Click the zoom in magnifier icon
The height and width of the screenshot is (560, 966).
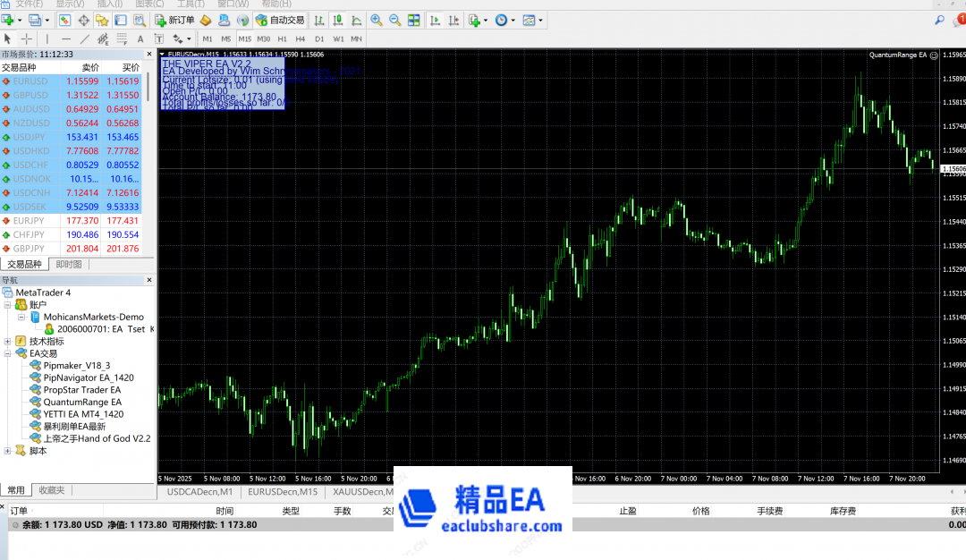coord(377,20)
